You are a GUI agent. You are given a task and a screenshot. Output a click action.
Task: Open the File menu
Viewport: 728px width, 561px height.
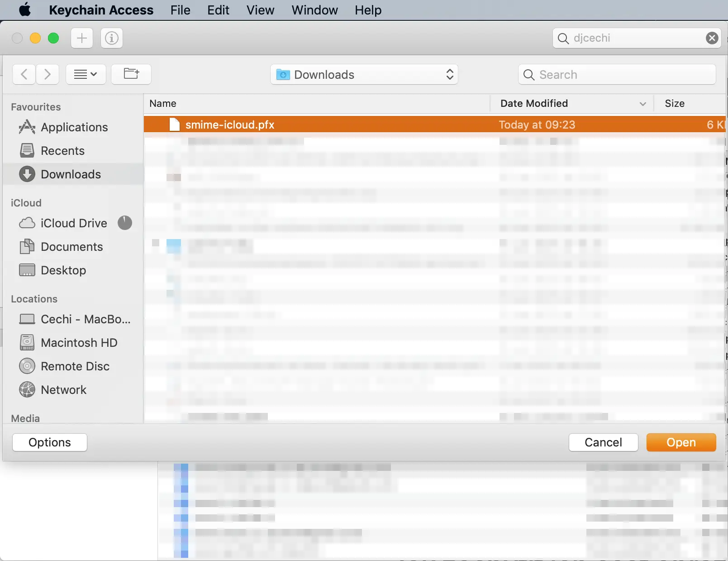pos(180,10)
